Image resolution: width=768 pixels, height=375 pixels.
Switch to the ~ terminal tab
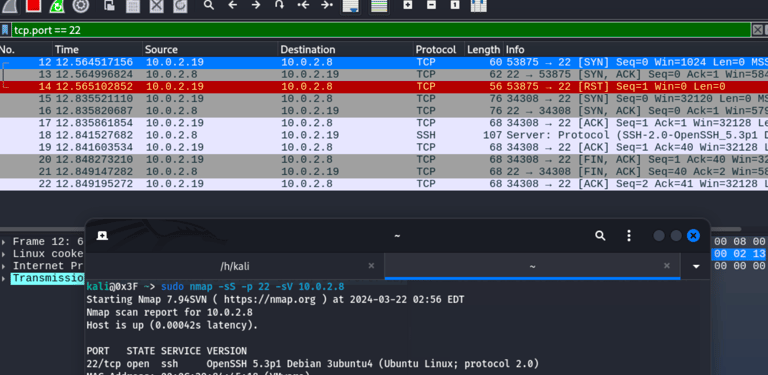click(532, 266)
